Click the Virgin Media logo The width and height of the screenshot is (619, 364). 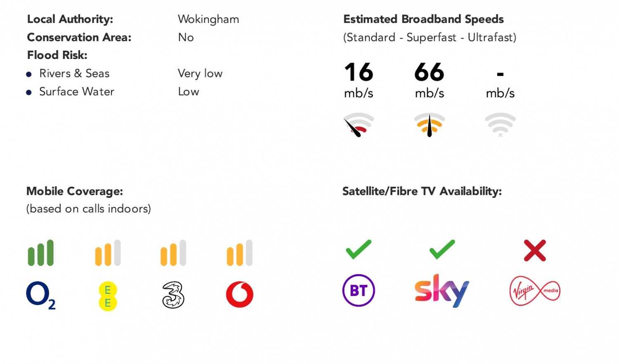(x=535, y=291)
